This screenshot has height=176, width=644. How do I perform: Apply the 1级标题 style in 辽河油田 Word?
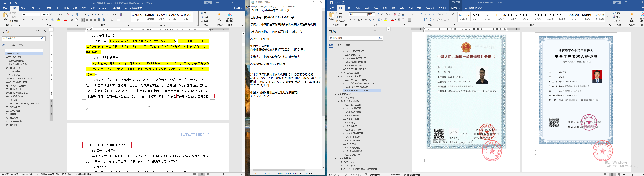click(150, 17)
